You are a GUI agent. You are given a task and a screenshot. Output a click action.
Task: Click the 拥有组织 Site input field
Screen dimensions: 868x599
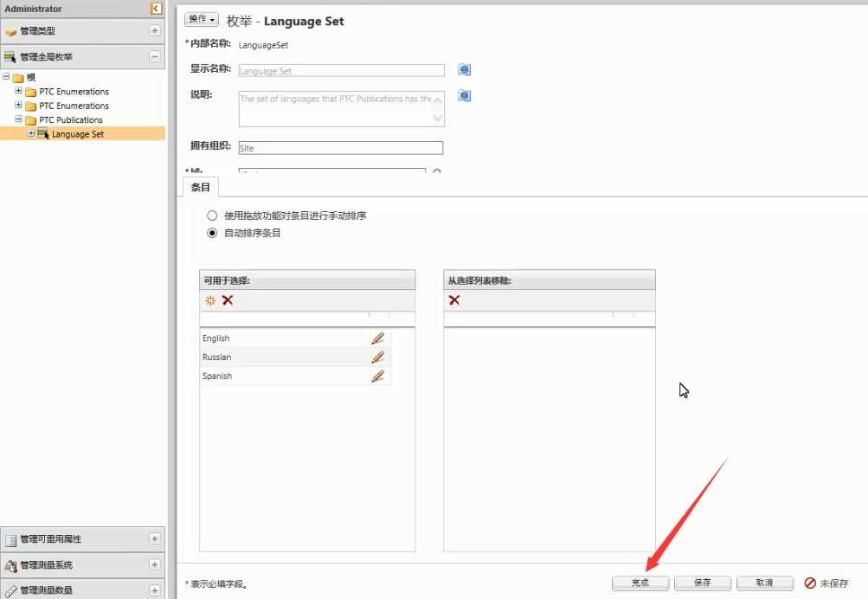(x=340, y=148)
